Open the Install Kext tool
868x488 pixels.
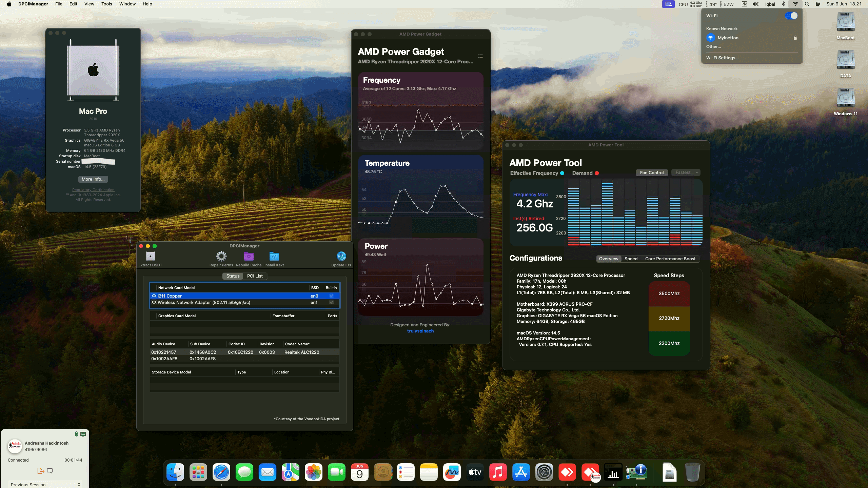[274, 257]
